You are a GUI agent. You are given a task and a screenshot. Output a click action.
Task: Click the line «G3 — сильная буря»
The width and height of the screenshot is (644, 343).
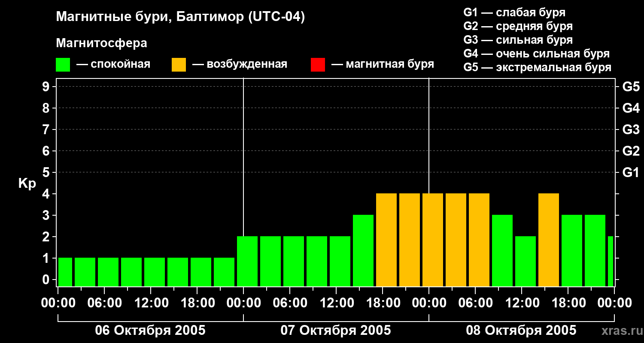[518, 40]
